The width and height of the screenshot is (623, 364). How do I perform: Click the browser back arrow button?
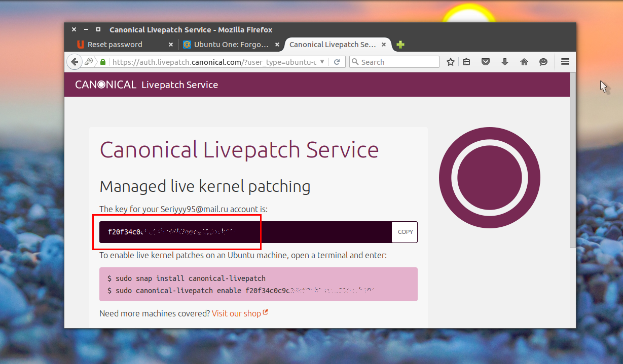[75, 62]
